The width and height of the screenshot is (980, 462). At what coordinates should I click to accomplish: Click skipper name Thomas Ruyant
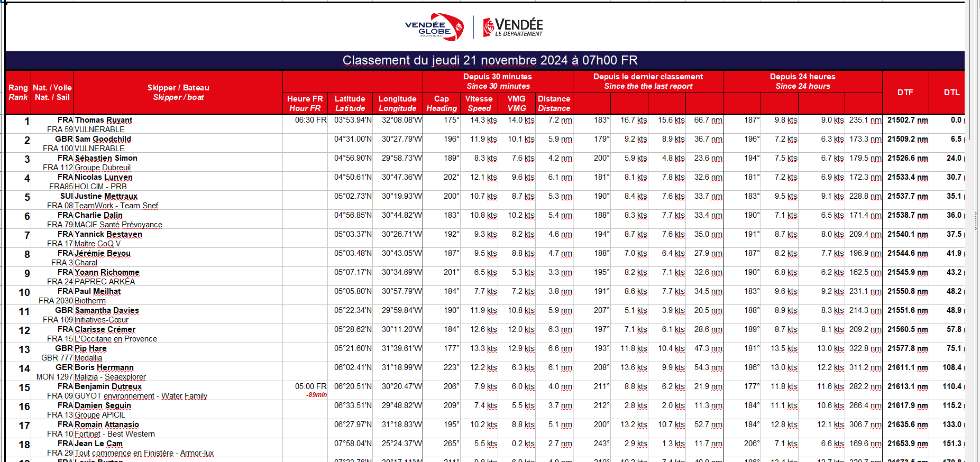pyautogui.click(x=104, y=120)
